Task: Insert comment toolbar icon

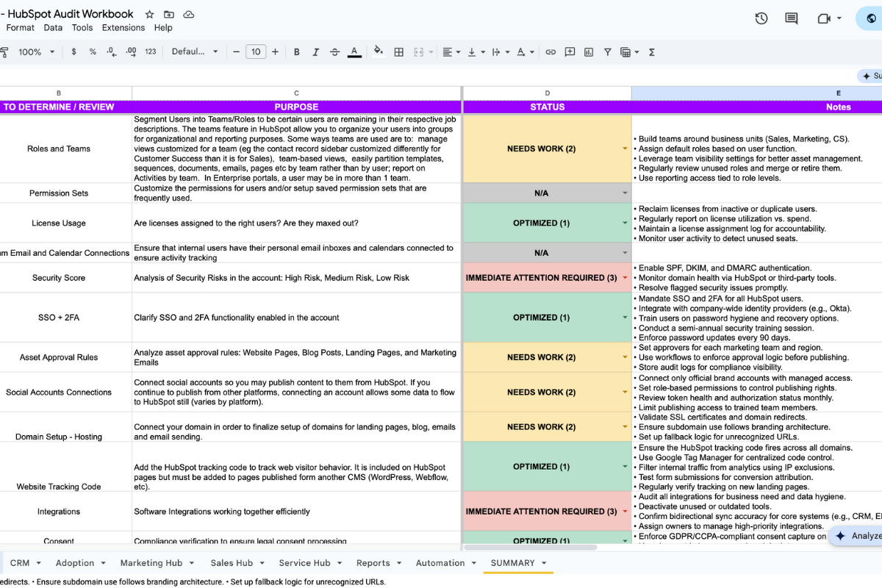Action: [570, 52]
